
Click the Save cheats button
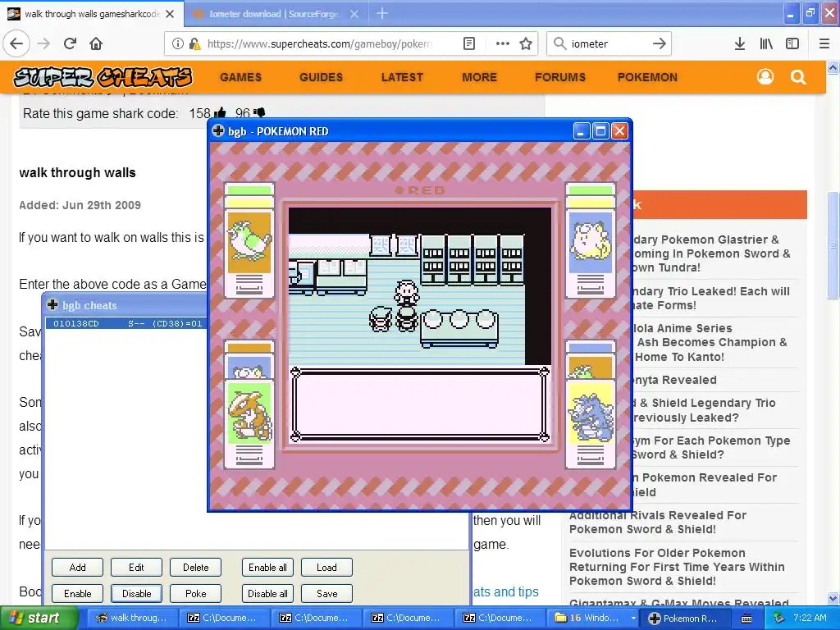pyautogui.click(x=326, y=594)
